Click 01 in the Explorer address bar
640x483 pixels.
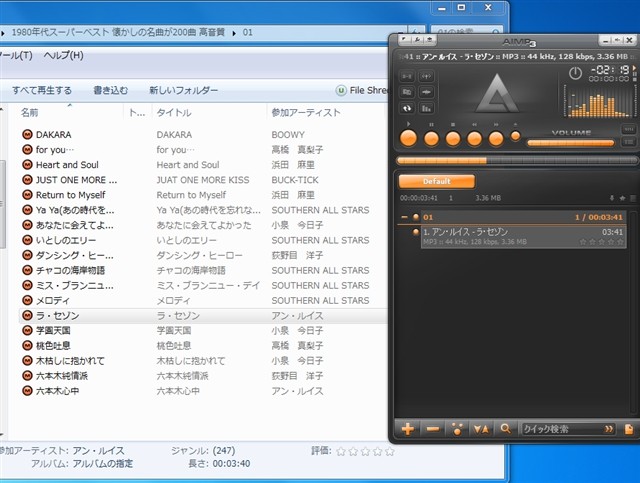click(x=247, y=32)
